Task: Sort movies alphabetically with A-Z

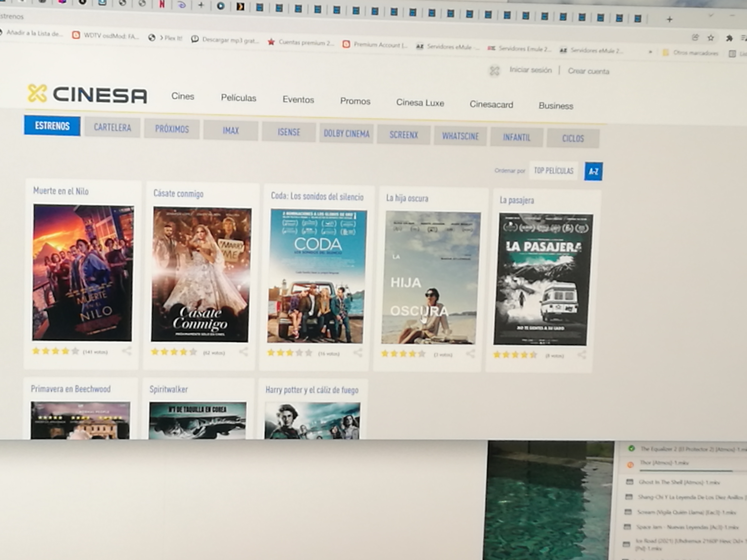Action: coord(593,171)
